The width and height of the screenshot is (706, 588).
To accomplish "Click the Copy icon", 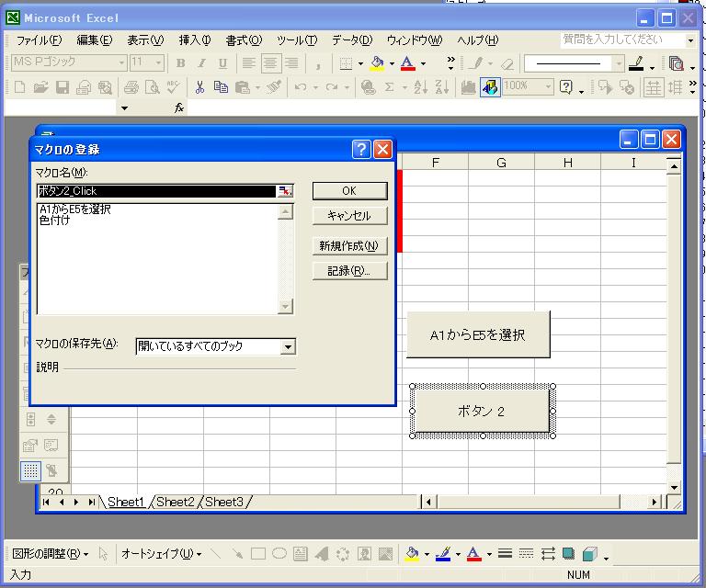I will click(x=221, y=87).
